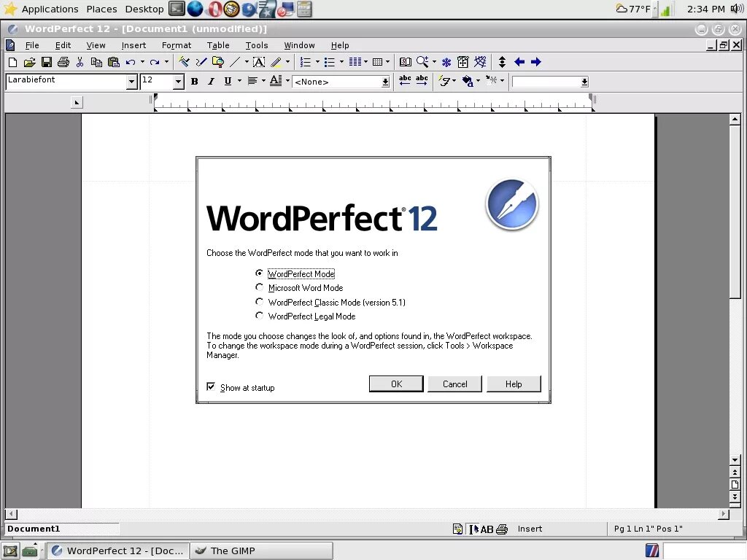This screenshot has height=560, width=747.
Task: Click the Zoom magnifier icon
Action: point(422,62)
